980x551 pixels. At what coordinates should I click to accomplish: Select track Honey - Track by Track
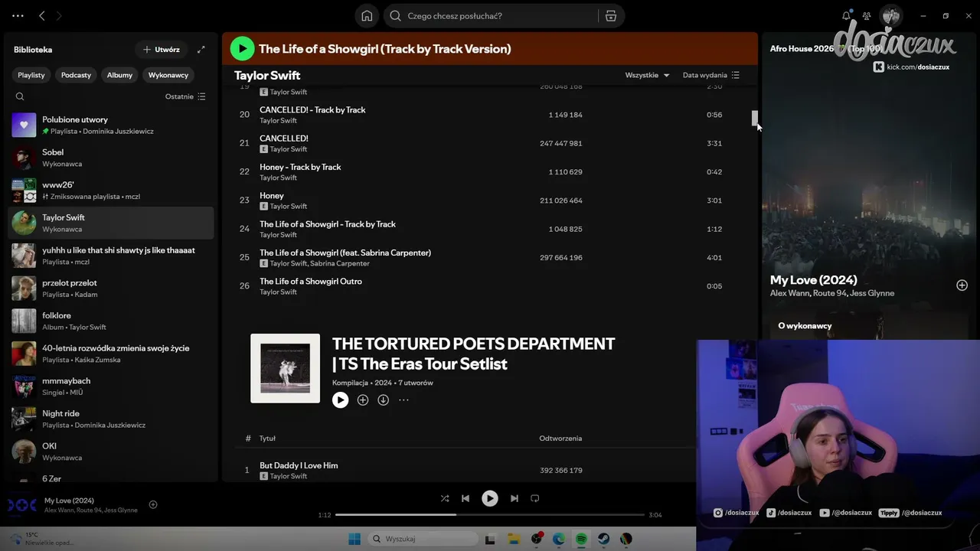pos(300,167)
